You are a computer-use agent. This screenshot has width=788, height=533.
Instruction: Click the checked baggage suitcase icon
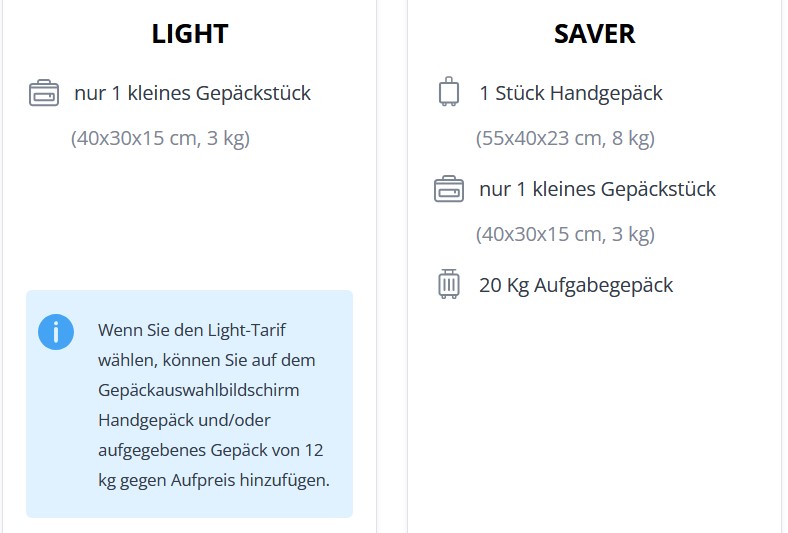click(x=449, y=285)
